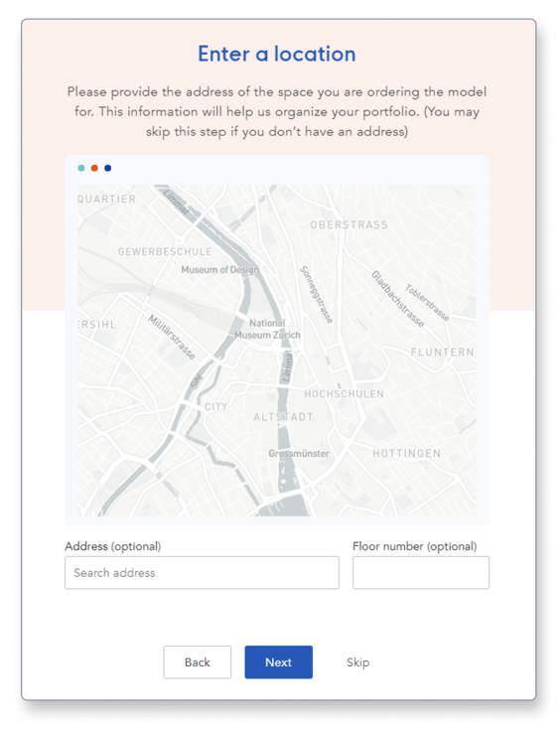Focus the Floor number input box
The height and width of the screenshot is (729, 560).
pos(421,572)
